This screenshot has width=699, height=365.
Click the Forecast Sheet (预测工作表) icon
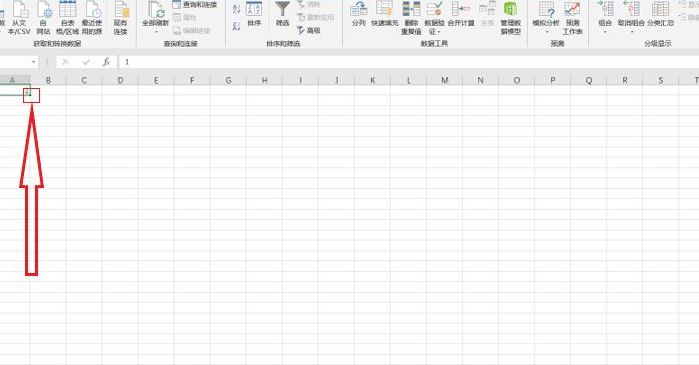572,9
